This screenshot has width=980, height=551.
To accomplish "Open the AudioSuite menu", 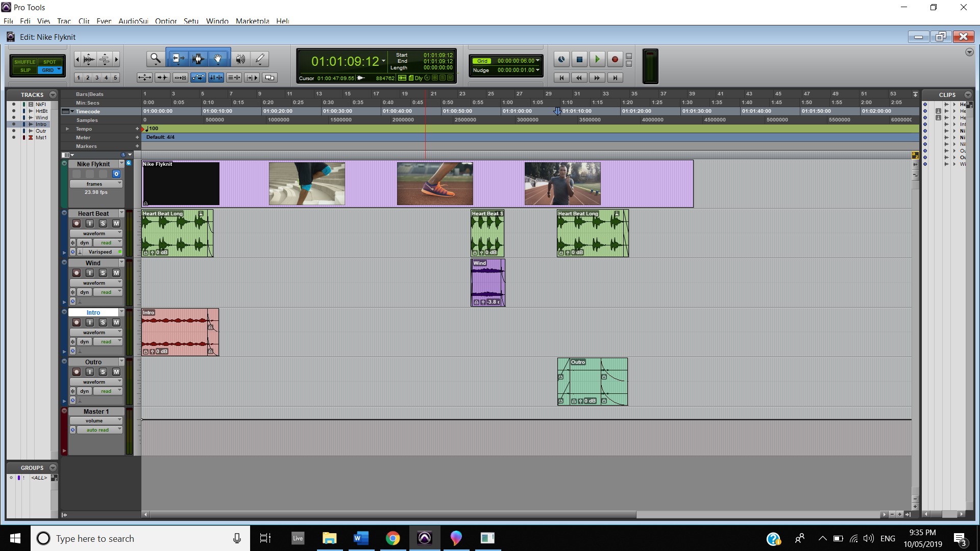I will [x=133, y=21].
